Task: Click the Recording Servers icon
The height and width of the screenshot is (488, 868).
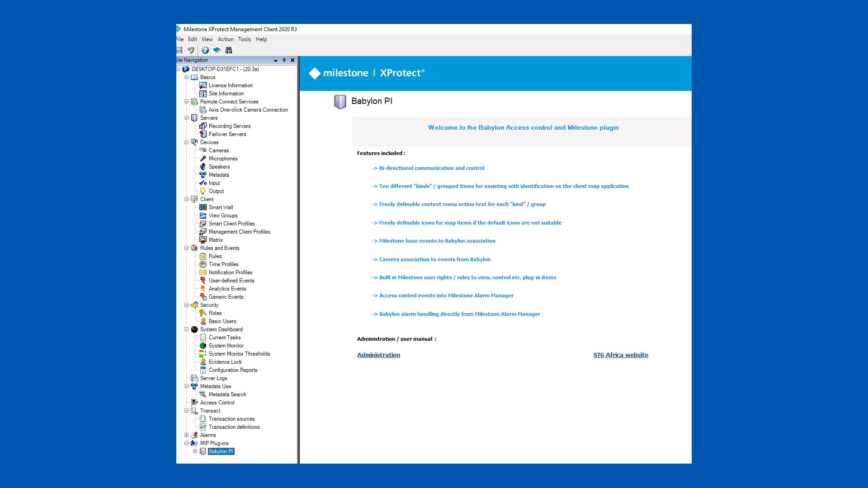Action: (203, 126)
